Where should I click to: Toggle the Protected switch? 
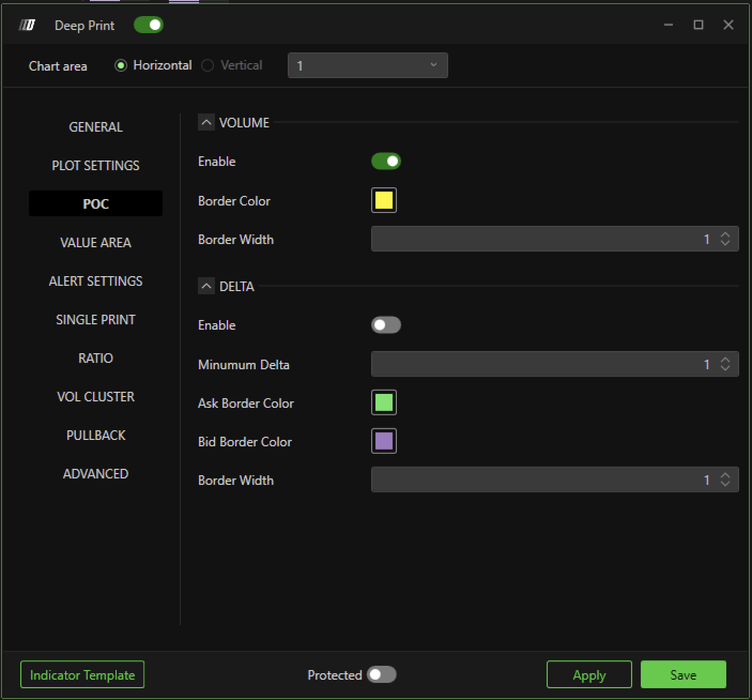[381, 674]
